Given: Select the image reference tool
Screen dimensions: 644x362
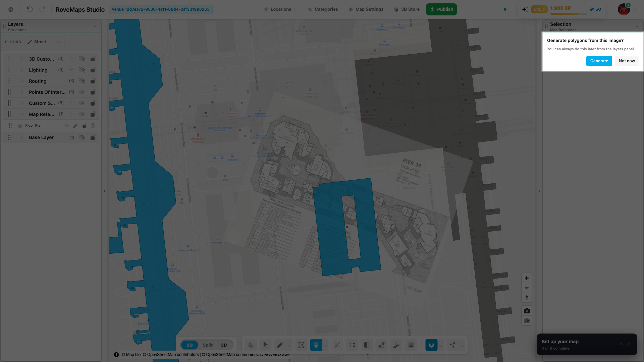Looking at the screenshot, I should pyautogui.click(x=411, y=345).
